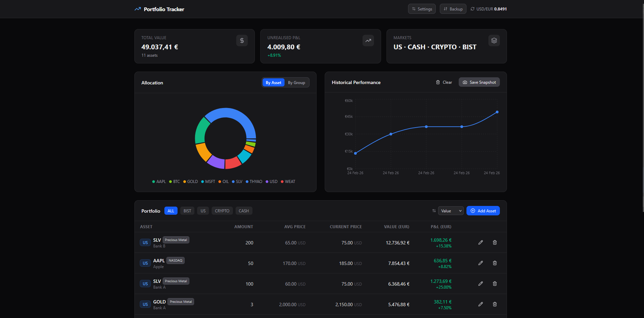
Task: Clear the historical performance data
Action: pyautogui.click(x=444, y=82)
